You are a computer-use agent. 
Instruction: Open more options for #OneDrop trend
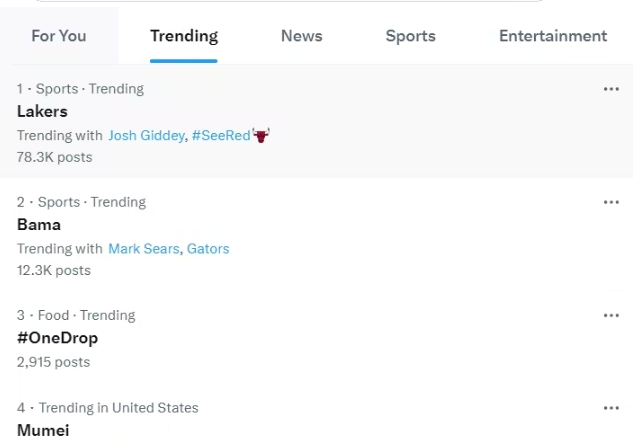(611, 315)
